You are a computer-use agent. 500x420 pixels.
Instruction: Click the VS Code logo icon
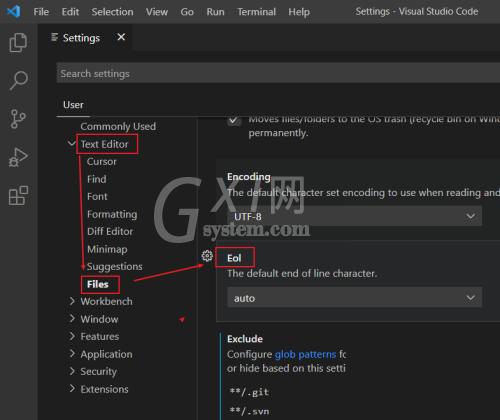point(14,12)
